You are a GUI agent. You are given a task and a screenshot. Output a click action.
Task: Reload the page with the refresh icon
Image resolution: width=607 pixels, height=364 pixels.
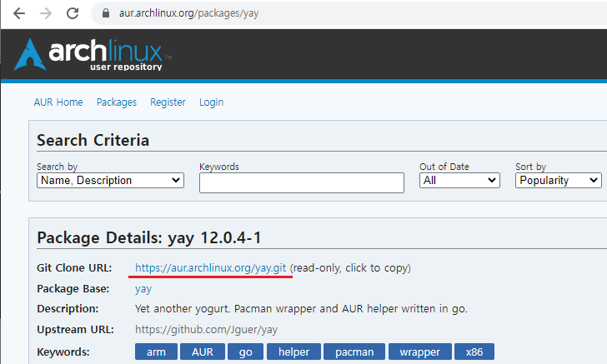(x=73, y=13)
